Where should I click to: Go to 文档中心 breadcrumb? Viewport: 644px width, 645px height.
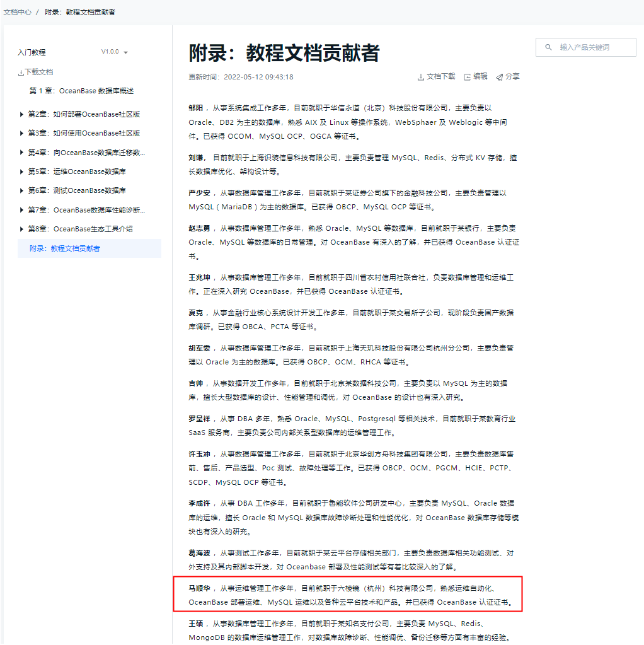17,12
